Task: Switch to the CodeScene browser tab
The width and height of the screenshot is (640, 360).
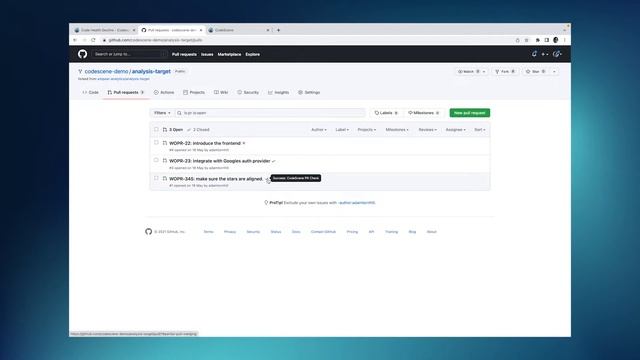Action: (239, 30)
